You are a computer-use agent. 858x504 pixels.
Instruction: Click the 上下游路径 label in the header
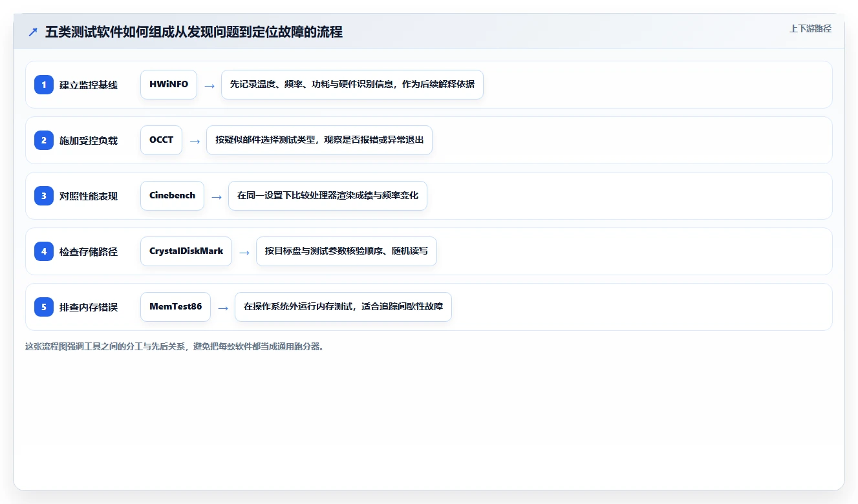pos(810,29)
